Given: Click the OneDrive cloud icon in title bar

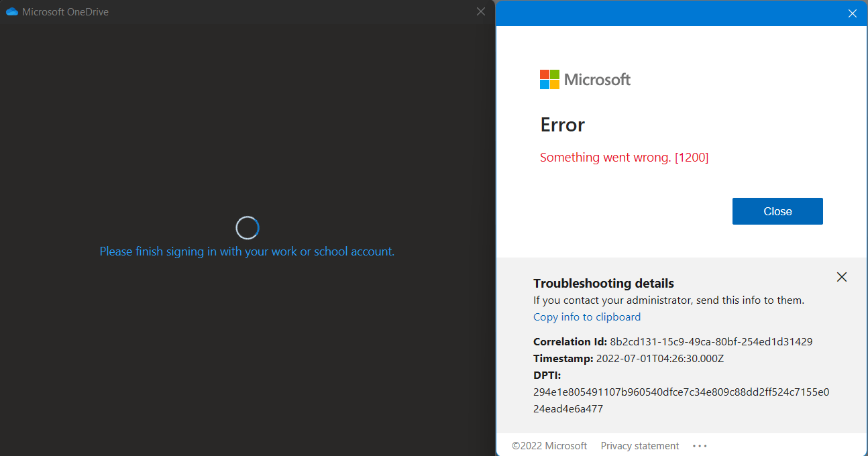Looking at the screenshot, I should [11, 11].
